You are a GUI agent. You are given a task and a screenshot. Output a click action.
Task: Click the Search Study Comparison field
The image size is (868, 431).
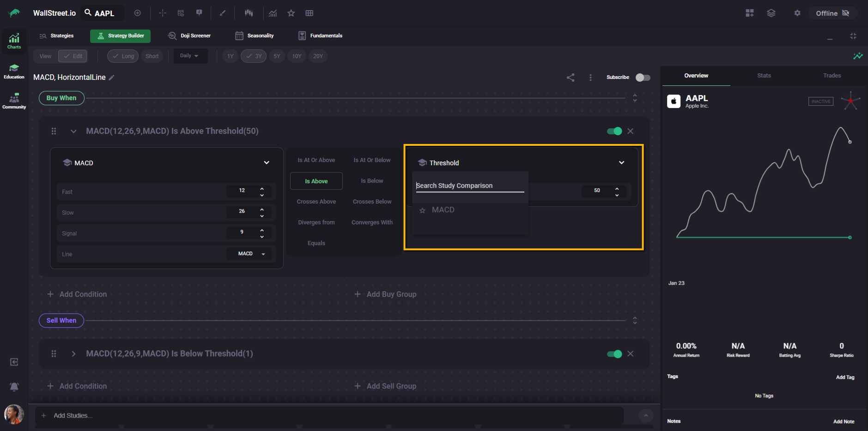[469, 186]
